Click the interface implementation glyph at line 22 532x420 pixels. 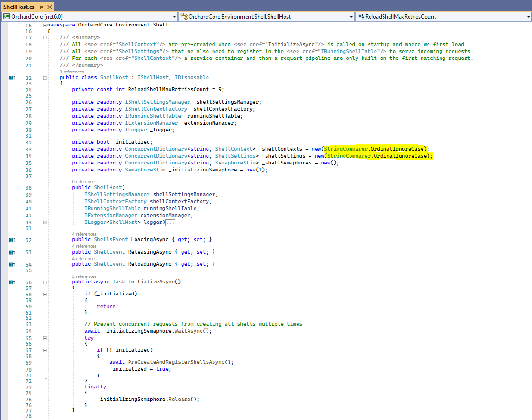coord(12,78)
